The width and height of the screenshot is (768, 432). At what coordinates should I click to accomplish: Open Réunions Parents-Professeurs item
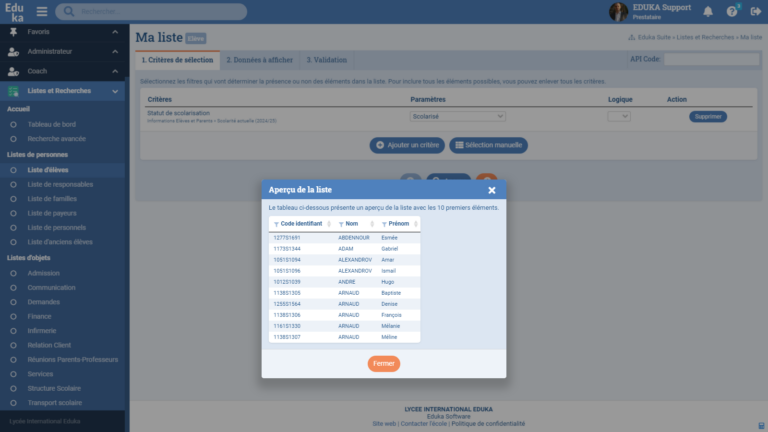pyautogui.click(x=72, y=360)
